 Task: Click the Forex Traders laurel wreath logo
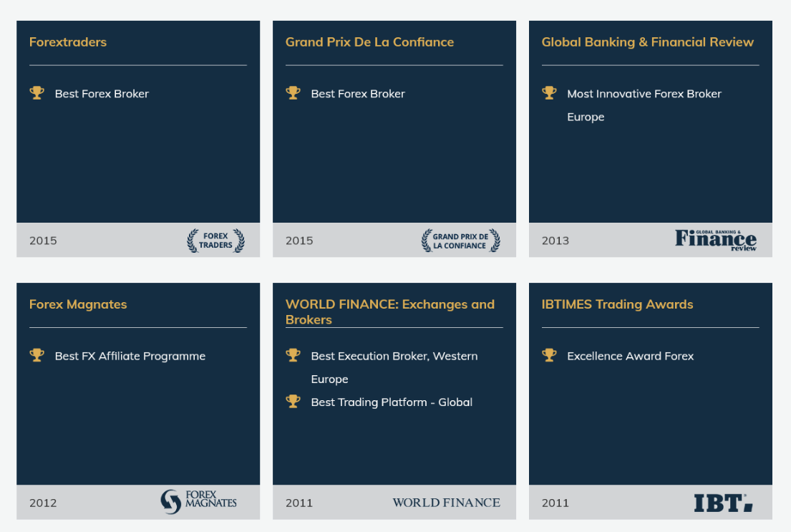click(215, 241)
